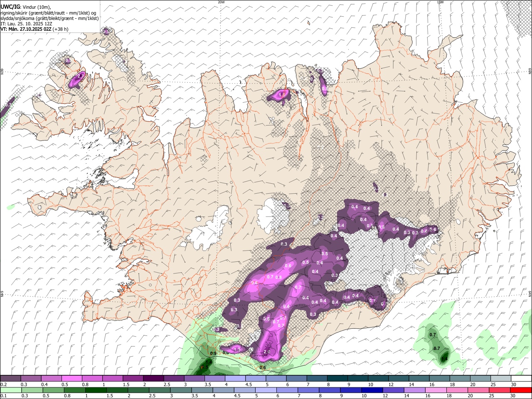Click the bright pink 0.5–0.8 upper legend swatch
Viewport: 532px width, 399px height.
[x=72, y=379]
